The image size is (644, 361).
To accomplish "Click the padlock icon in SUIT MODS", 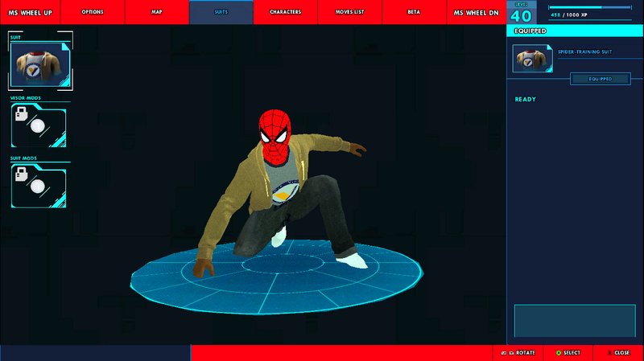I will coord(22,174).
